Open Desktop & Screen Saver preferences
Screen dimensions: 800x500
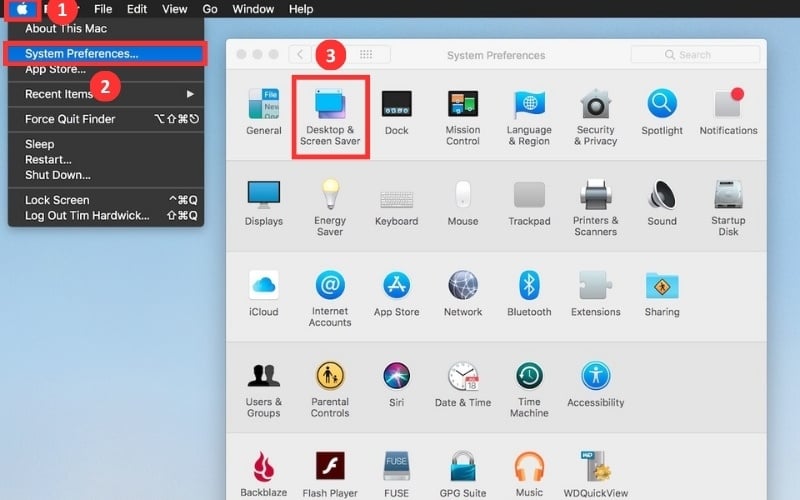[330, 117]
